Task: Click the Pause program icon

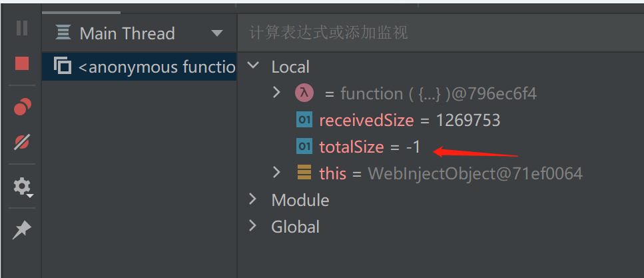Action: point(22,28)
